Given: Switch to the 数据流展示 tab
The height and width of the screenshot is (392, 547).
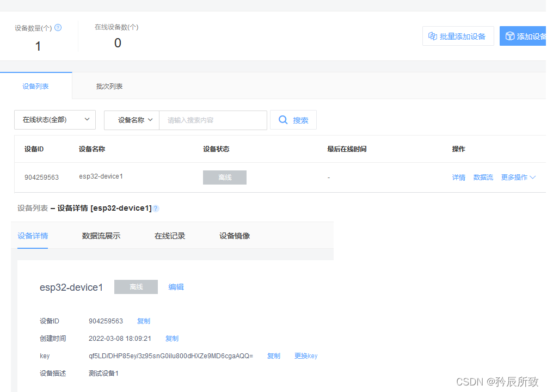Looking at the screenshot, I should (x=101, y=236).
